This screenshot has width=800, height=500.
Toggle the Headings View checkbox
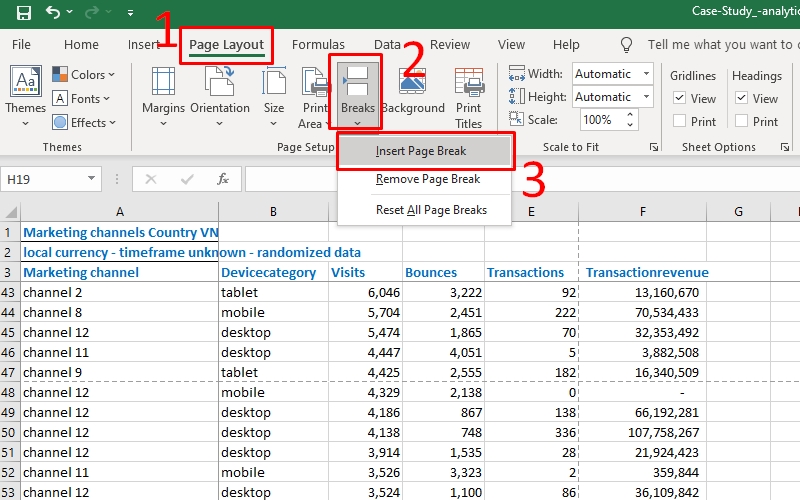[x=741, y=98]
